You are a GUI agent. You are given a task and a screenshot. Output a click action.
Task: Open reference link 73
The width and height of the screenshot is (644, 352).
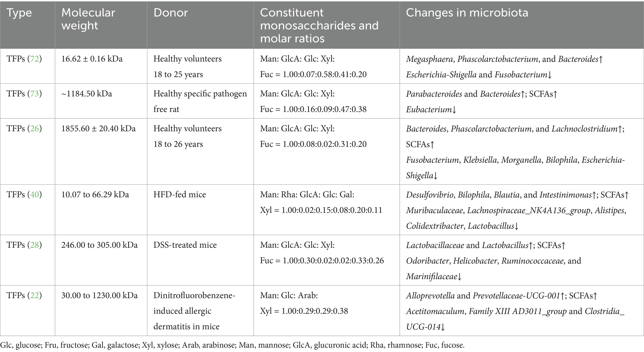[34, 94]
